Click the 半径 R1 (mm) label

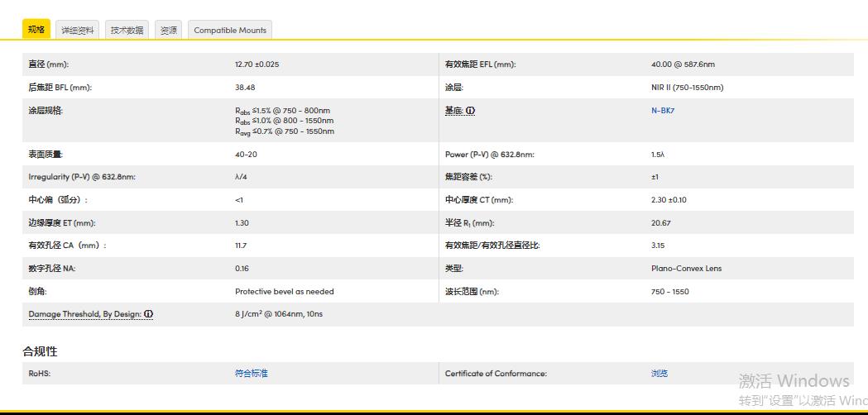coord(470,223)
